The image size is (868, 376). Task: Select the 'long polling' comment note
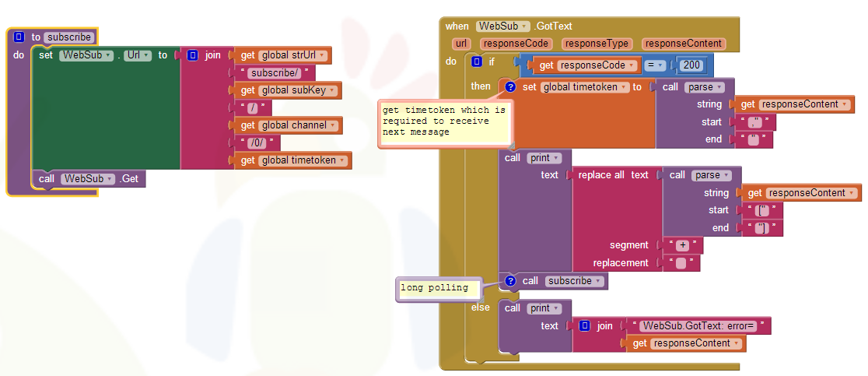(x=435, y=288)
